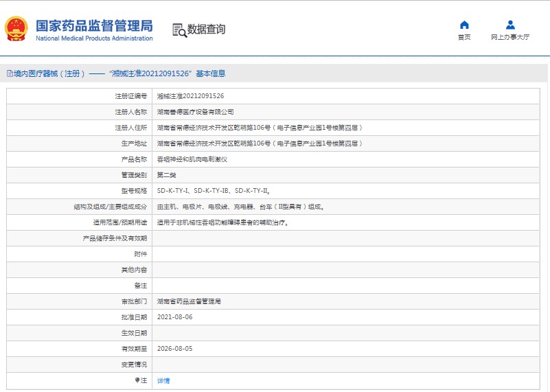Click the 审批部门 label
Screen dimensions: 550x392
pos(134,301)
